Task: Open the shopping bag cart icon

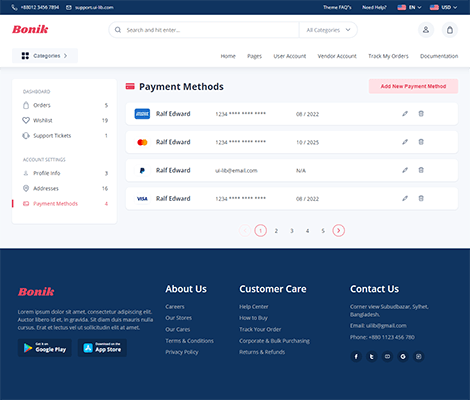Action: click(x=450, y=30)
